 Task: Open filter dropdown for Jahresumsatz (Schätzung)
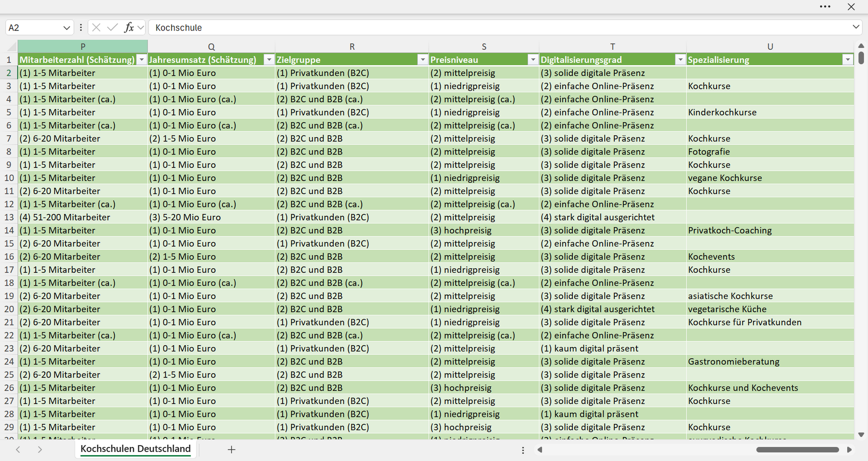click(269, 59)
